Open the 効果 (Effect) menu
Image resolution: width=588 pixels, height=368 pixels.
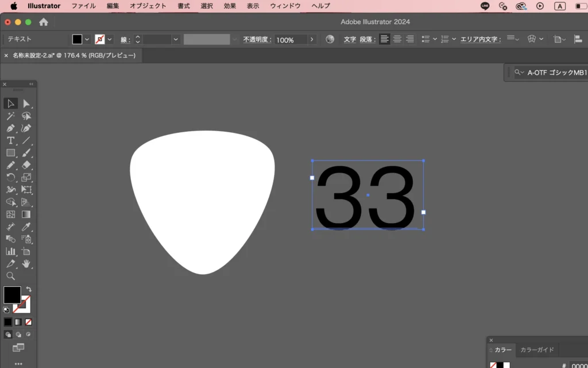(x=230, y=6)
